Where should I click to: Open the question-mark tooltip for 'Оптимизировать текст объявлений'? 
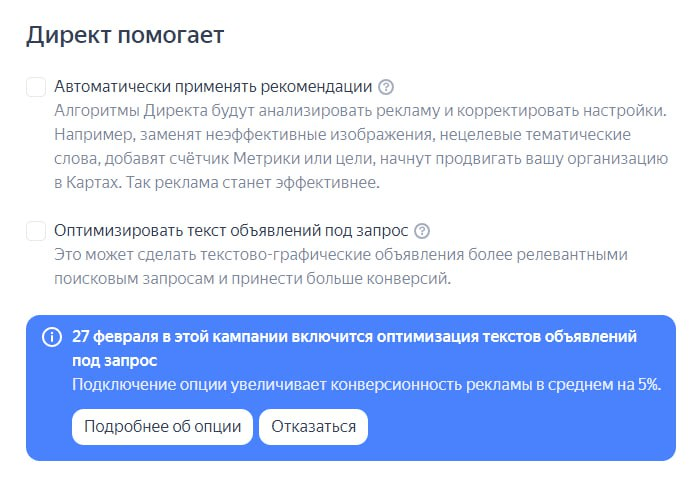pyautogui.click(x=422, y=231)
